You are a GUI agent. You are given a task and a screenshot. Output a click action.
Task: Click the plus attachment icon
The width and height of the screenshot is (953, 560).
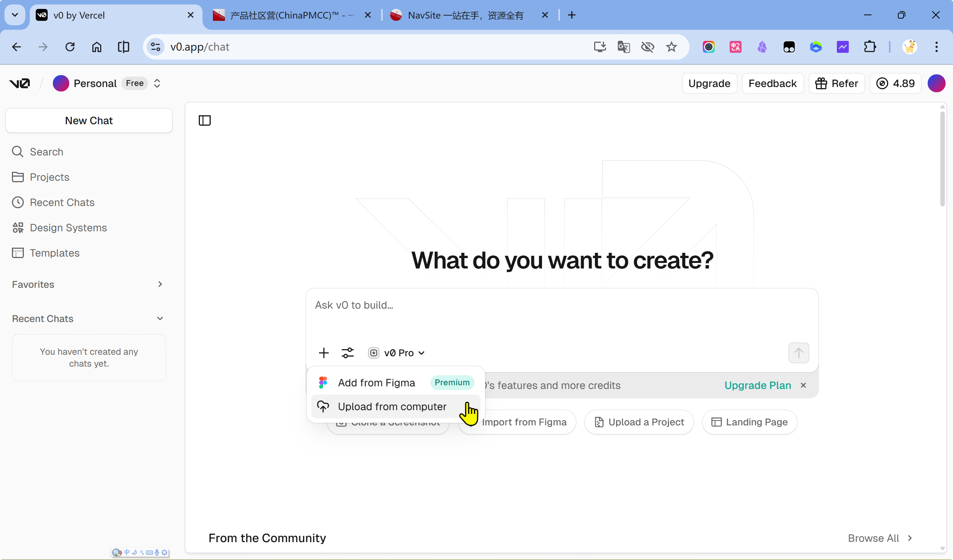(324, 353)
